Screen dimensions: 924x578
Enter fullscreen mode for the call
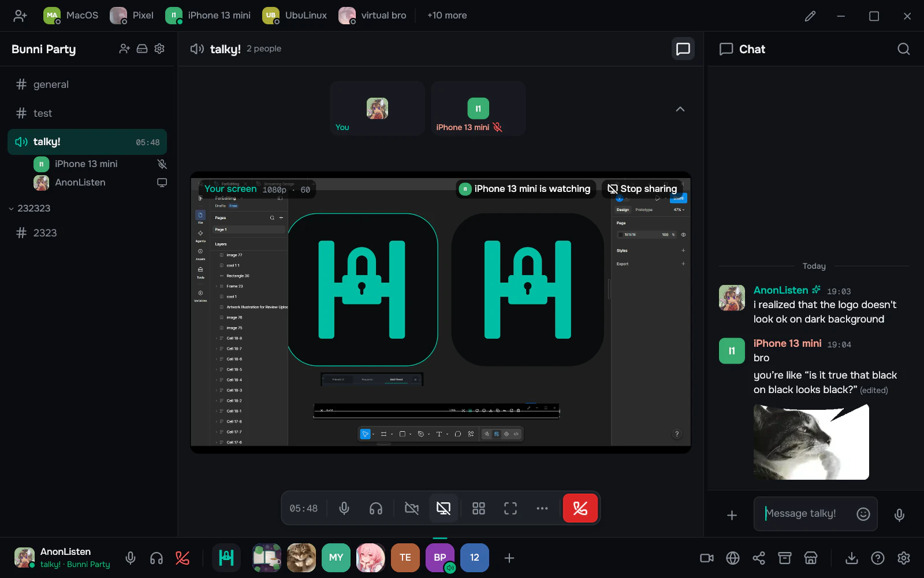(x=511, y=509)
